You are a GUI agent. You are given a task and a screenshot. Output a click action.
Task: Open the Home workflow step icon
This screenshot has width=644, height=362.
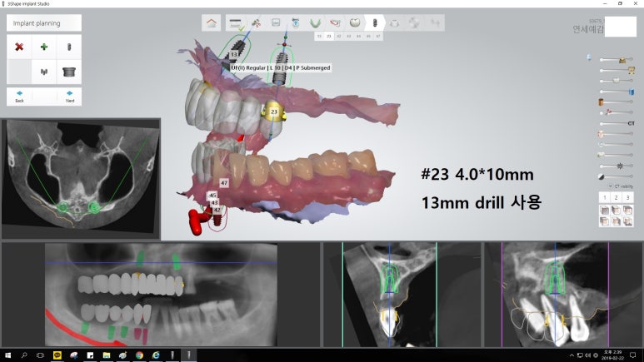[x=213, y=22]
